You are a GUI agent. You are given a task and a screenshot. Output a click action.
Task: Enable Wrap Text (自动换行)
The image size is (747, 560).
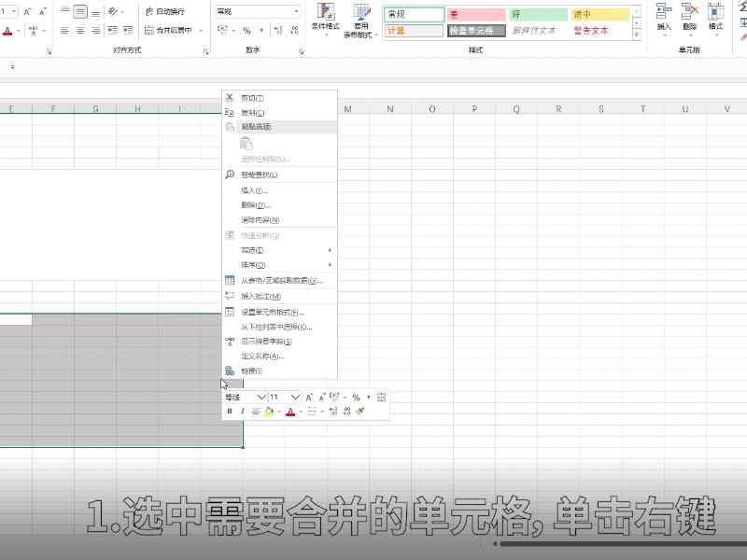(x=168, y=12)
